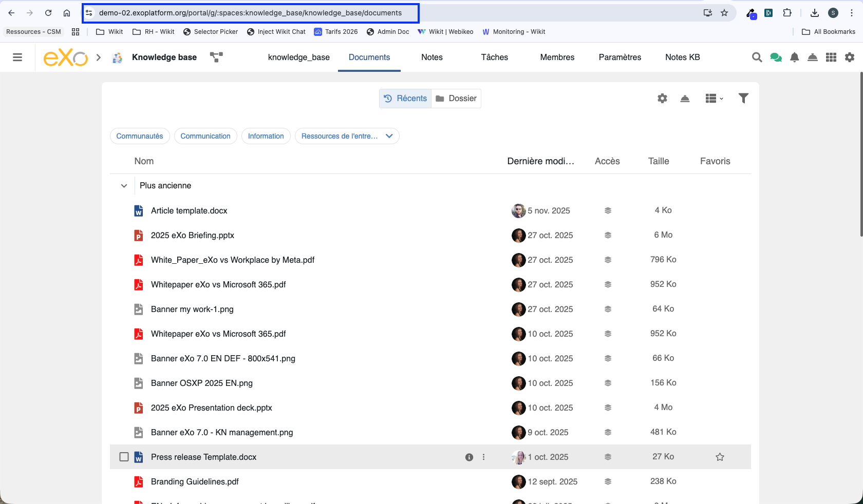
Task: Open the list view type dropdown
Action: (715, 99)
